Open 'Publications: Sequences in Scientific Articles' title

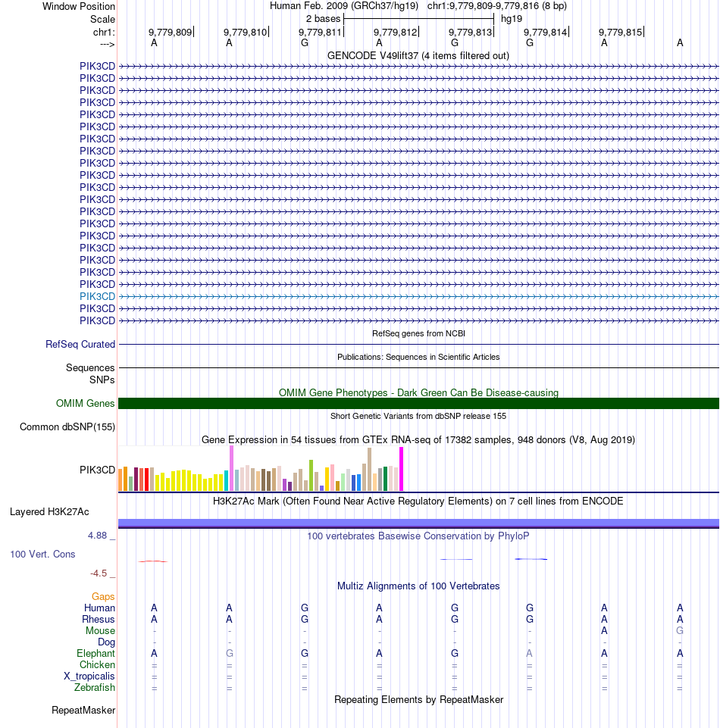(418, 357)
